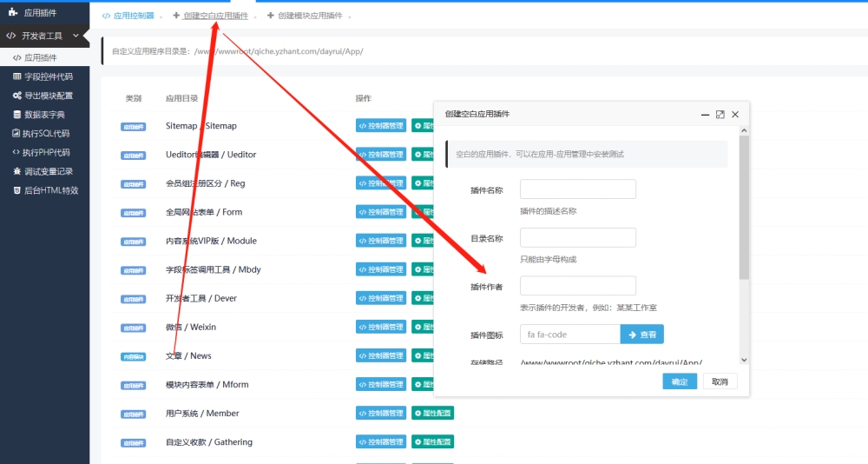Viewport: 868px width, 464px height.
Task: Click 应用插件 badge on Member row
Action: coord(134,414)
